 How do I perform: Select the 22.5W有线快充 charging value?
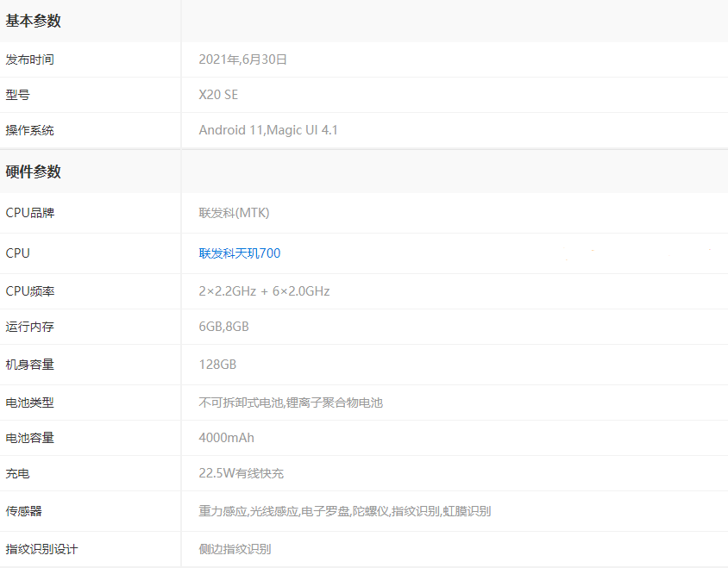[241, 473]
